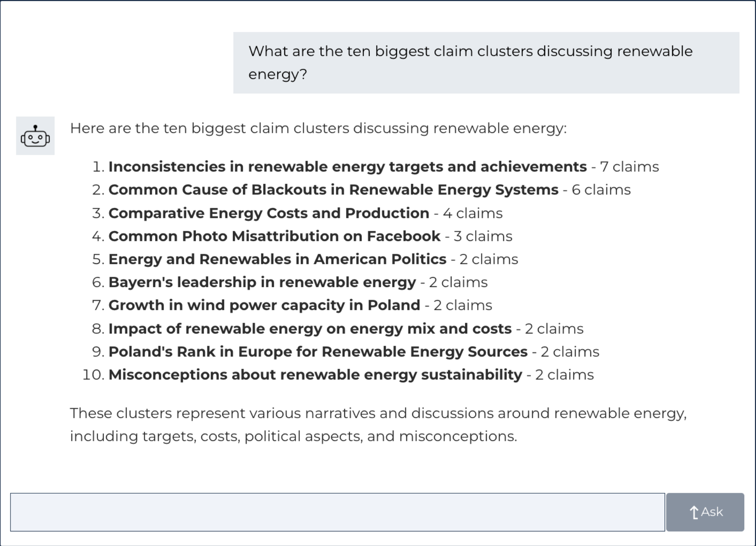Click the robot chatbot avatar icon
Screen dimensions: 756x546
[x=35, y=136]
